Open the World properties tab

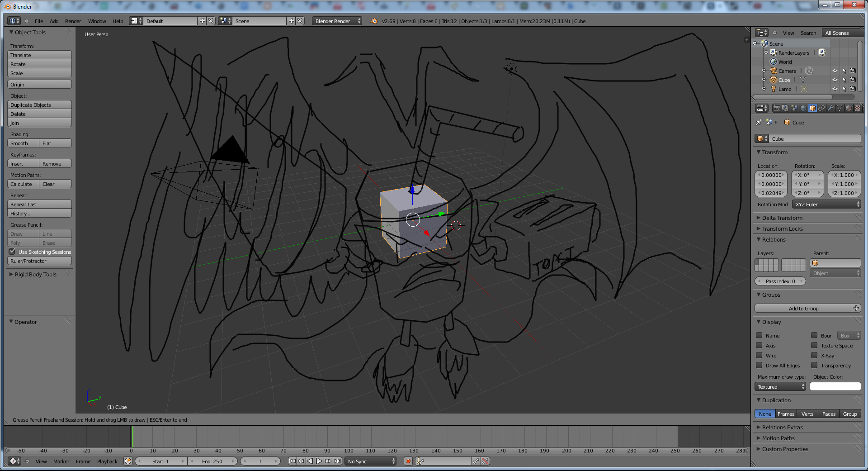point(803,108)
